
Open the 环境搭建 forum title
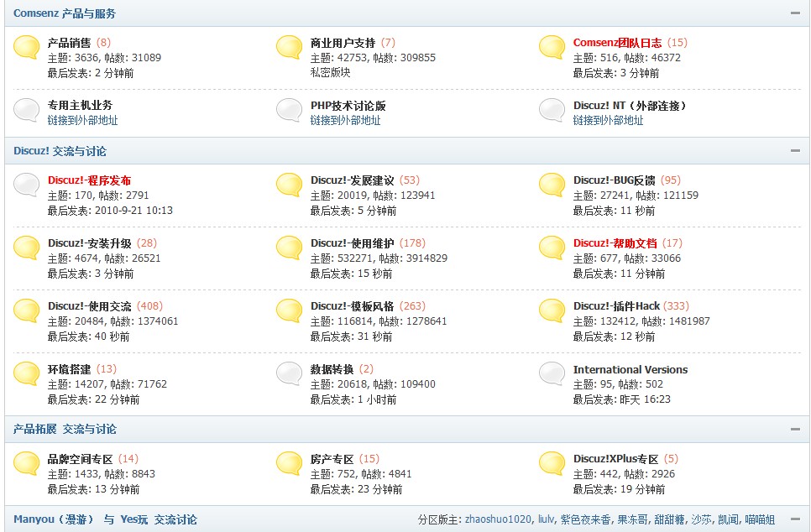pos(70,369)
